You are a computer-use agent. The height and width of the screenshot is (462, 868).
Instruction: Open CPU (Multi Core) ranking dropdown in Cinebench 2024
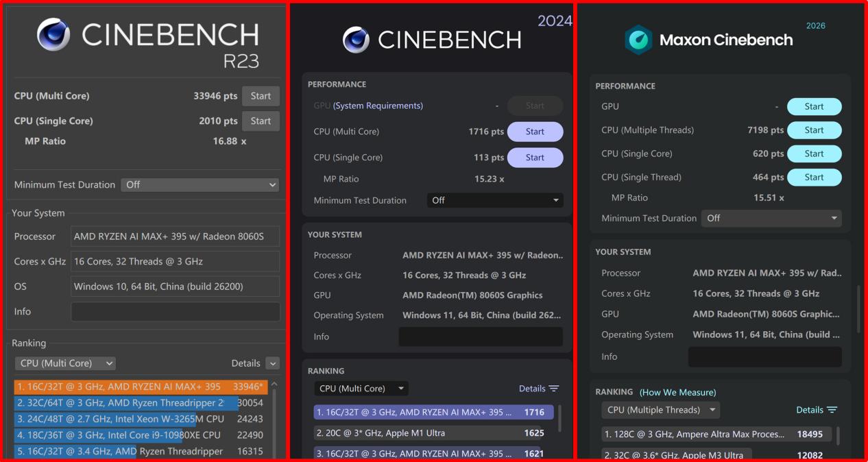pos(361,389)
